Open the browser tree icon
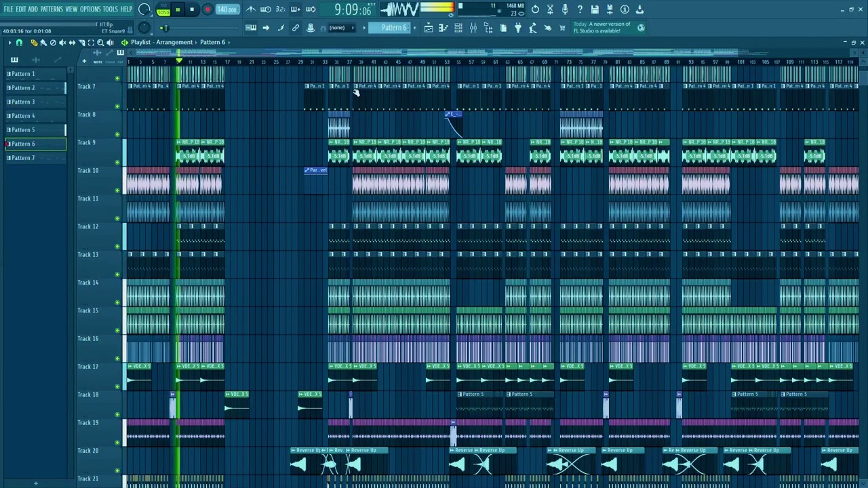The width and height of the screenshot is (868, 488). pyautogui.click(x=488, y=28)
